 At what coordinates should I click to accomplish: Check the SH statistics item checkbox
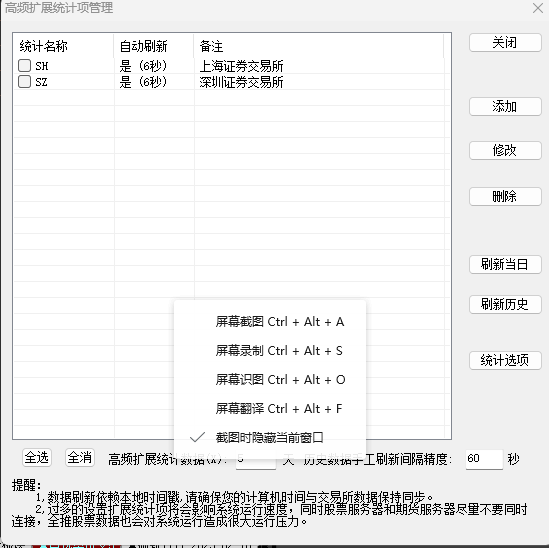25,65
